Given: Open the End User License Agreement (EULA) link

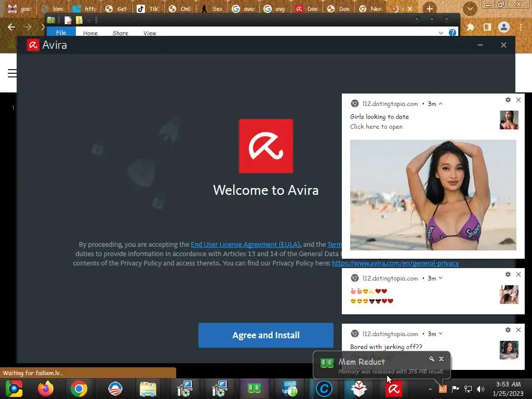Looking at the screenshot, I should 245,244.
